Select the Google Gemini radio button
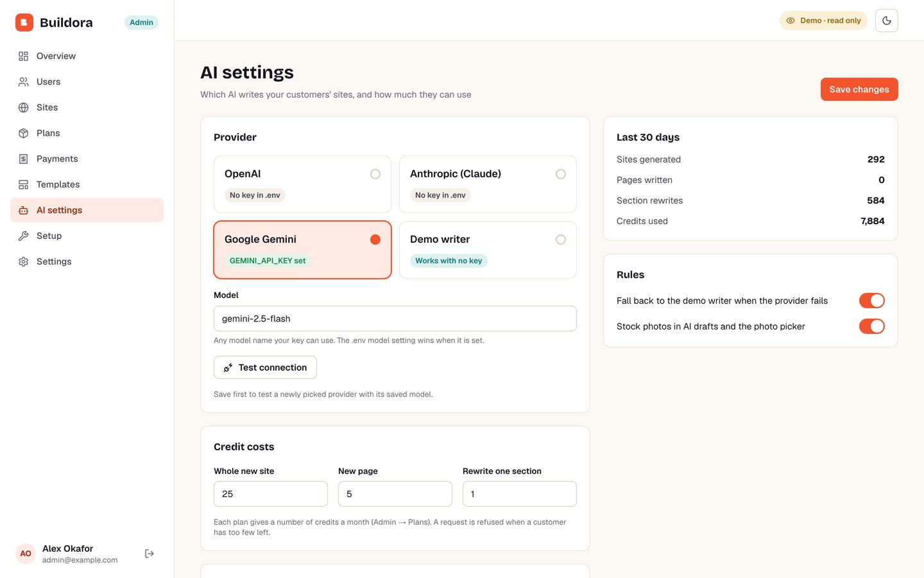 click(x=375, y=240)
